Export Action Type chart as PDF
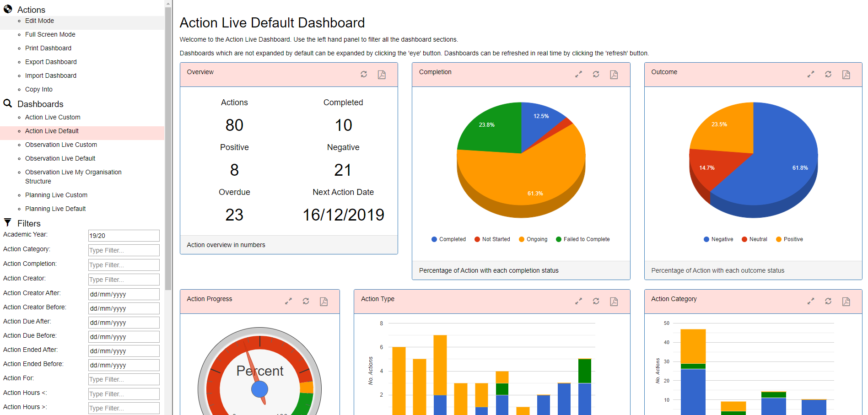This screenshot has width=868, height=415. click(x=614, y=302)
